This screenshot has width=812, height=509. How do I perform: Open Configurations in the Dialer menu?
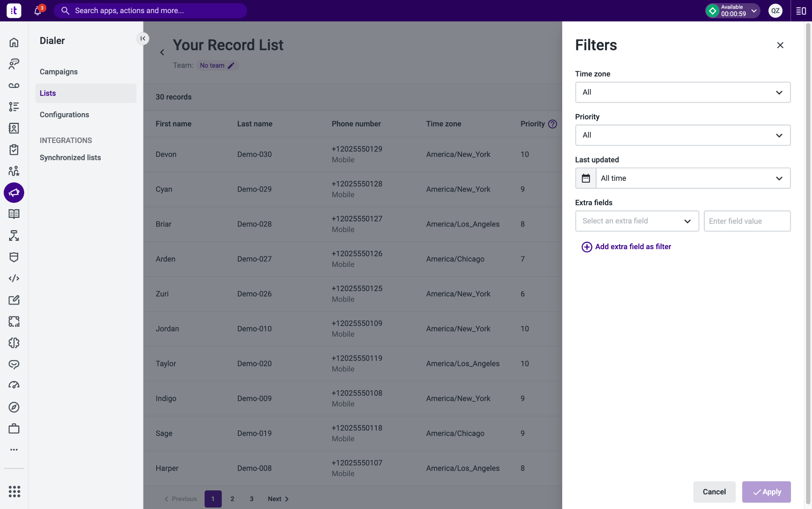(64, 114)
